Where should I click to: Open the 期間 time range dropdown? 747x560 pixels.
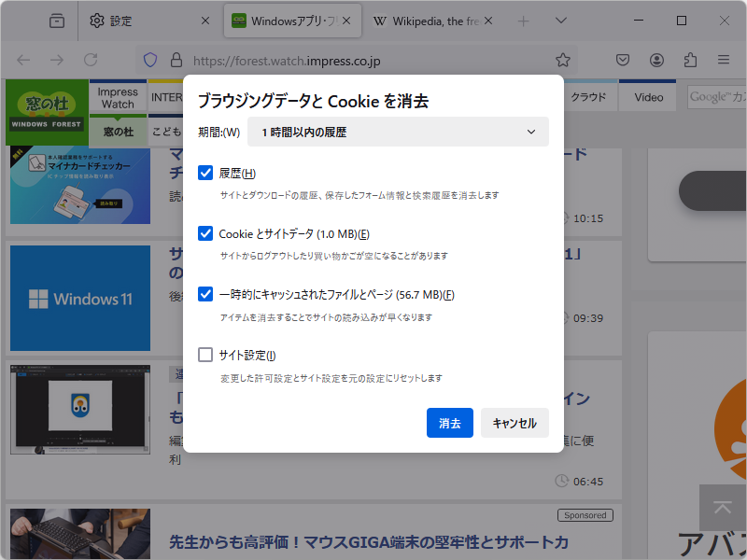pyautogui.click(x=397, y=132)
